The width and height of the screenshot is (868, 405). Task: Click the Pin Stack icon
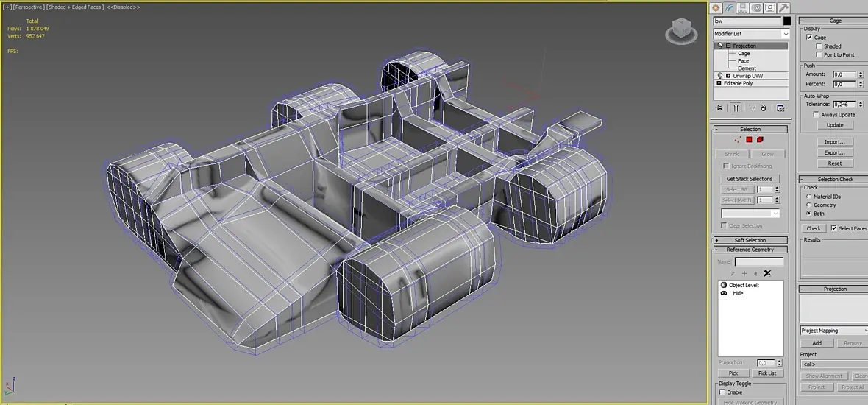pyautogui.click(x=719, y=108)
